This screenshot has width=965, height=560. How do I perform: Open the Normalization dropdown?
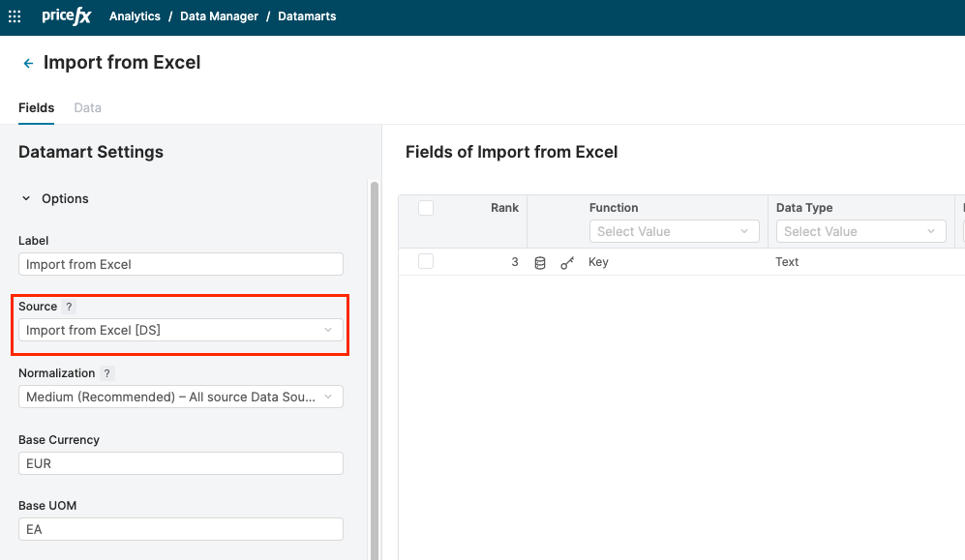180,397
